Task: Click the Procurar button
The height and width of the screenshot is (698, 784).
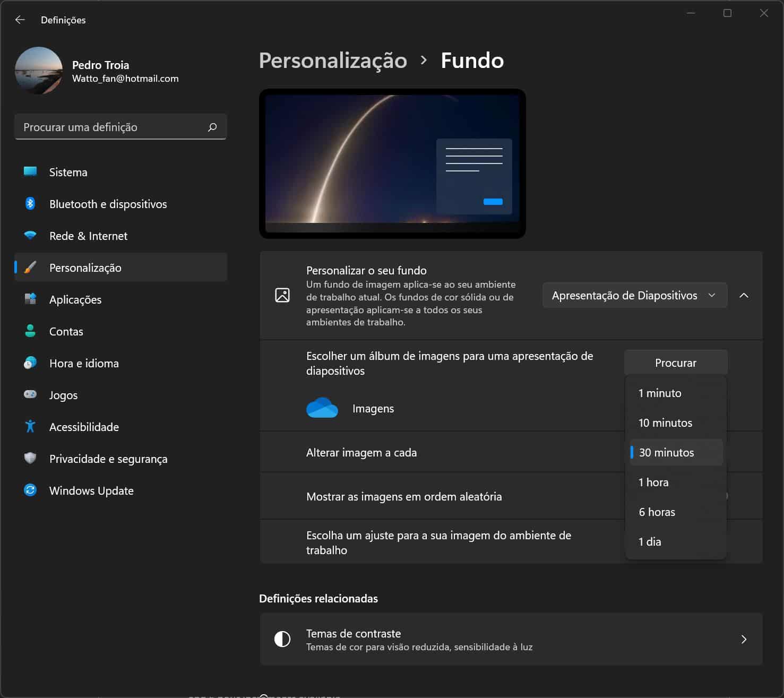Action: coord(676,363)
